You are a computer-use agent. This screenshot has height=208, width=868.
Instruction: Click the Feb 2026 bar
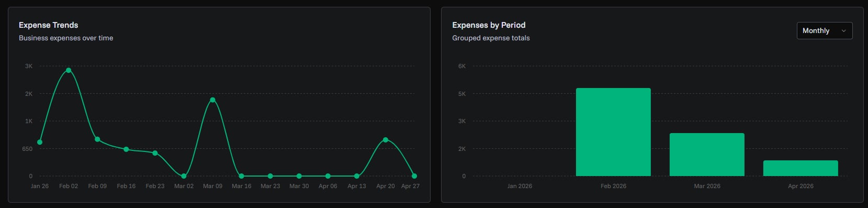tap(613, 132)
